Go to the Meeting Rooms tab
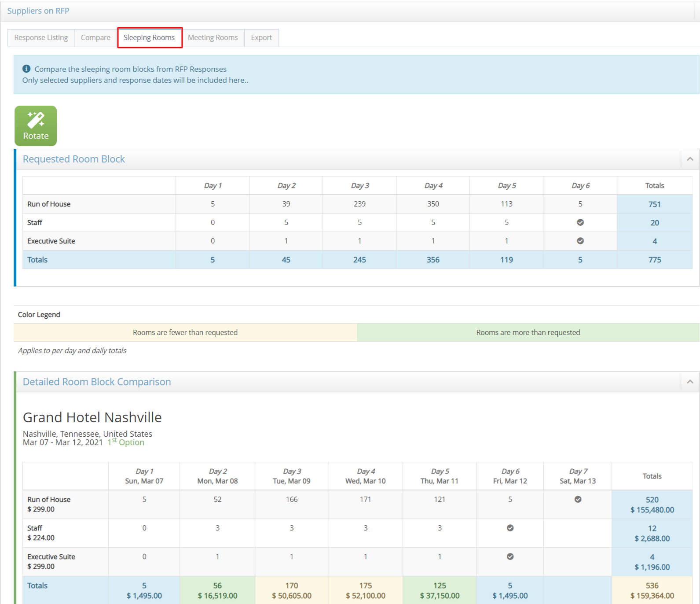The image size is (700, 604). (213, 37)
